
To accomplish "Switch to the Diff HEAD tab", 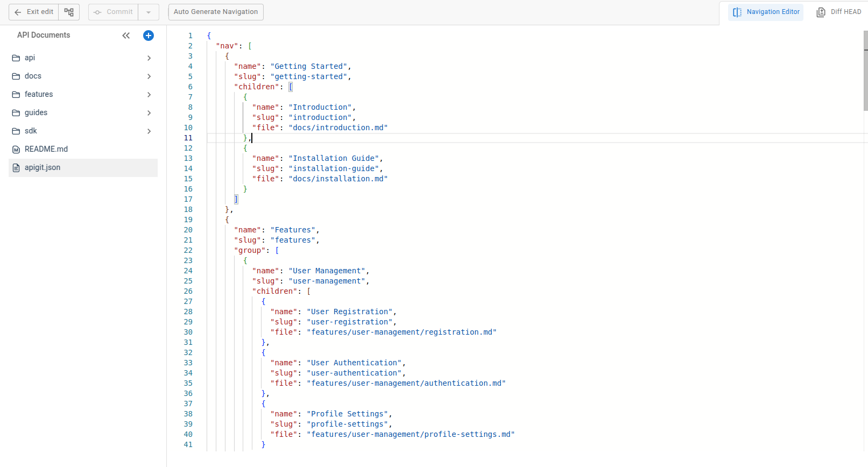I will (x=839, y=12).
